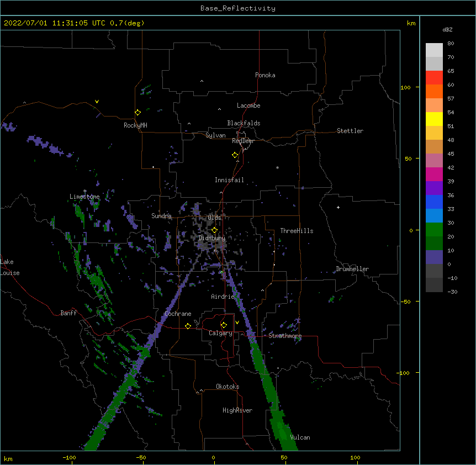
Task: Click the yellow diamond marker near Cochrane
Action: click(188, 326)
